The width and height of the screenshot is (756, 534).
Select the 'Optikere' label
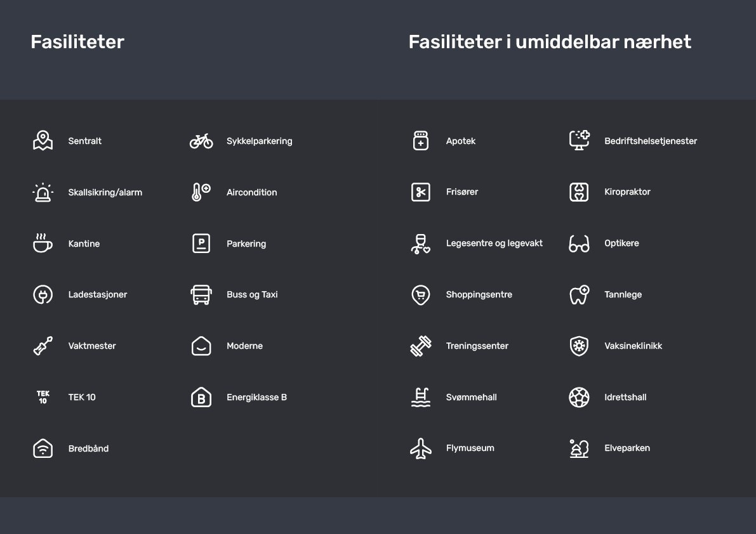(x=621, y=243)
